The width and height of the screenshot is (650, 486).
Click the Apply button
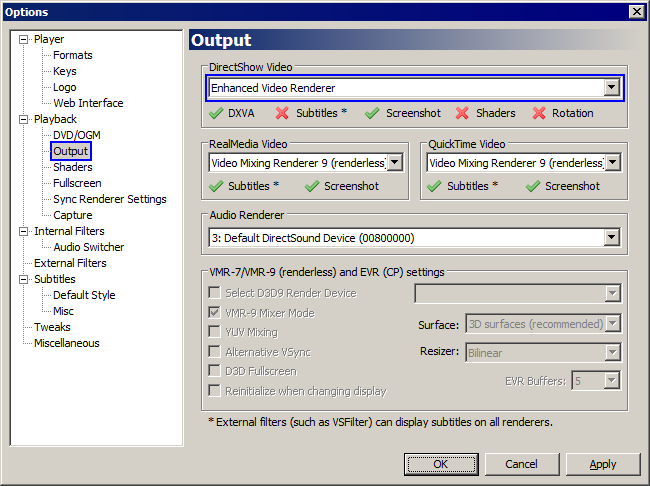(603, 464)
